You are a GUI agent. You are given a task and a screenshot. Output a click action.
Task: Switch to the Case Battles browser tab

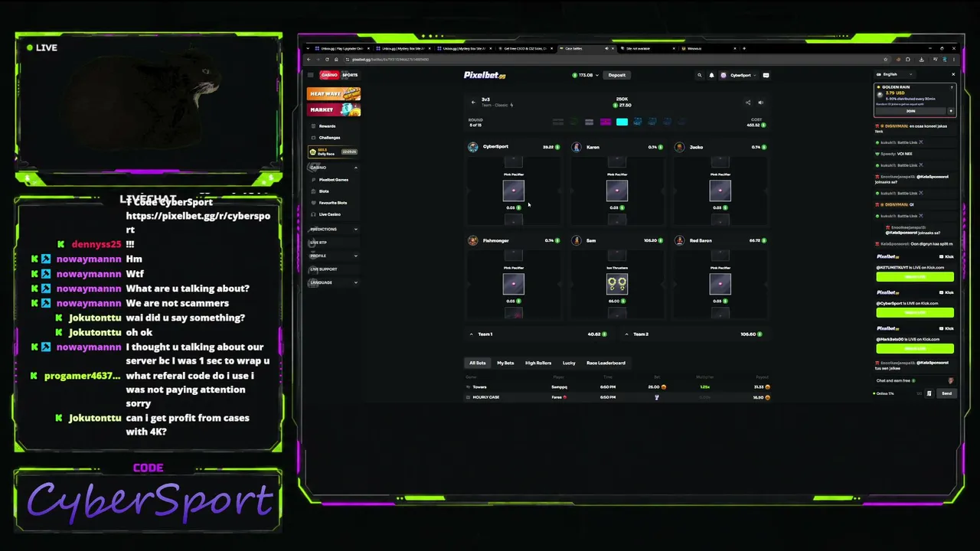pos(586,48)
